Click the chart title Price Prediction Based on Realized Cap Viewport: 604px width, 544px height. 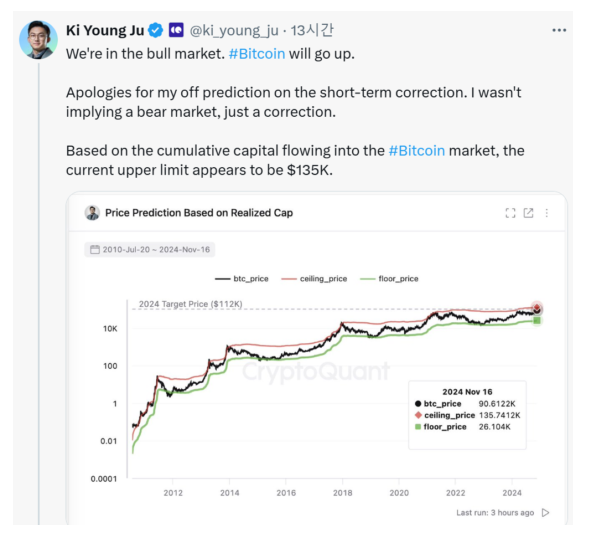[199, 213]
